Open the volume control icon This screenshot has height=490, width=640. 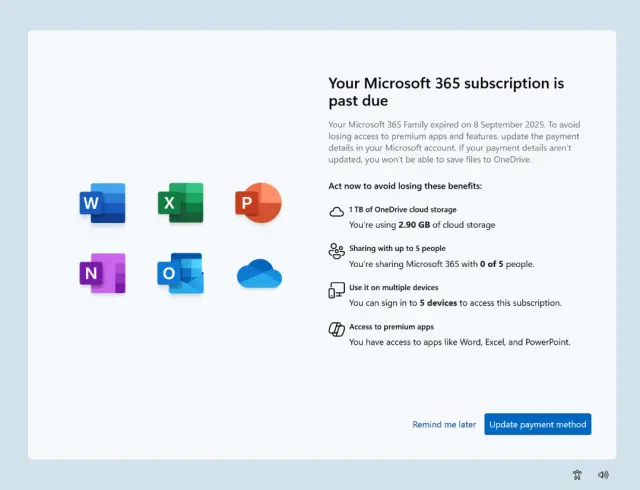pos(603,475)
